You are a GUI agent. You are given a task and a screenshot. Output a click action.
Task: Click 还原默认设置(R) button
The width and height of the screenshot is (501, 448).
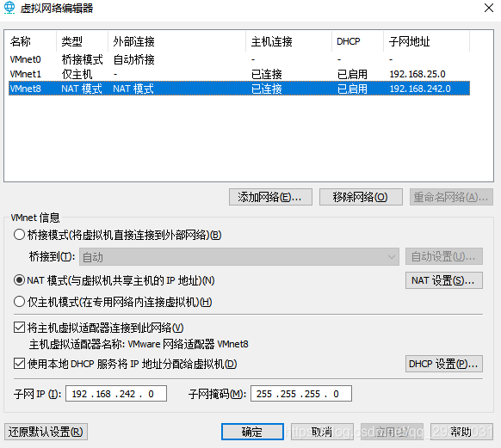[46, 432]
